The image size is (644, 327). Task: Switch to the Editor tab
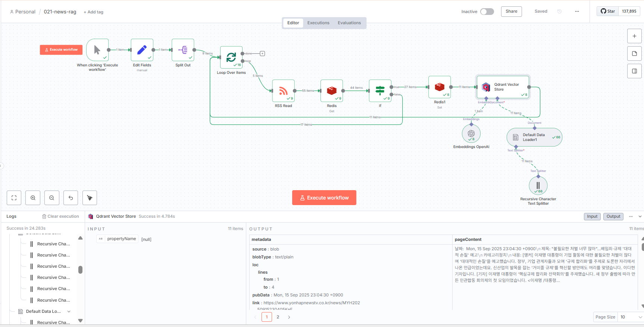tap(293, 23)
